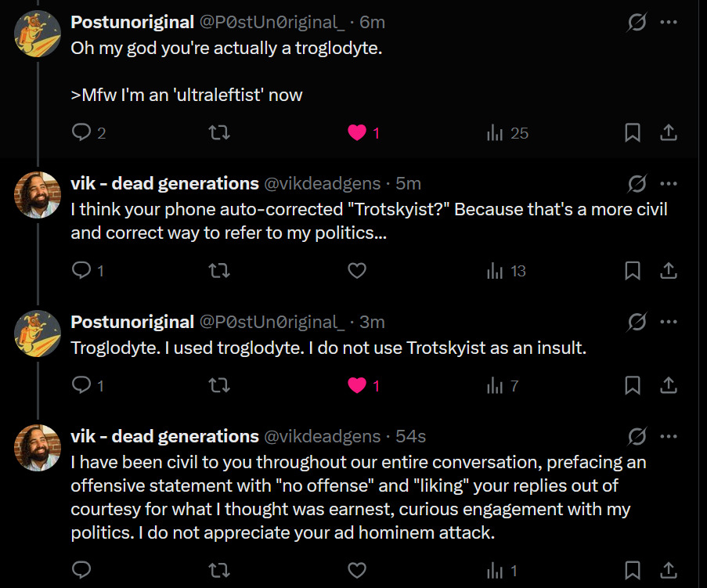Image resolution: width=707 pixels, height=588 pixels.
Task: Click vik's avatar on the 5m tweet
Action: click(38, 195)
